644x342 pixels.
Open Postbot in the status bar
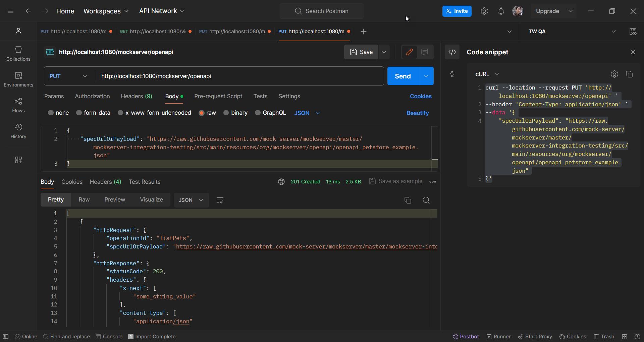click(x=466, y=337)
